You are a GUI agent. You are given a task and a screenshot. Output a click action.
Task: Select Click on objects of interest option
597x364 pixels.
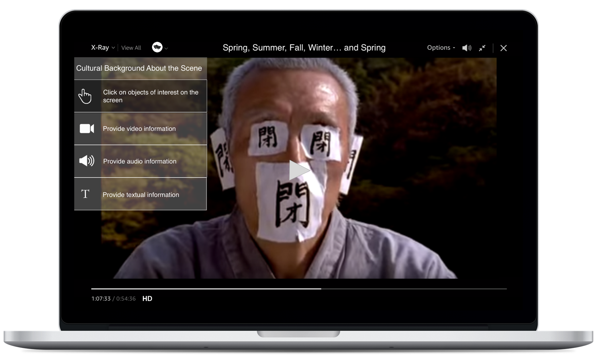141,96
